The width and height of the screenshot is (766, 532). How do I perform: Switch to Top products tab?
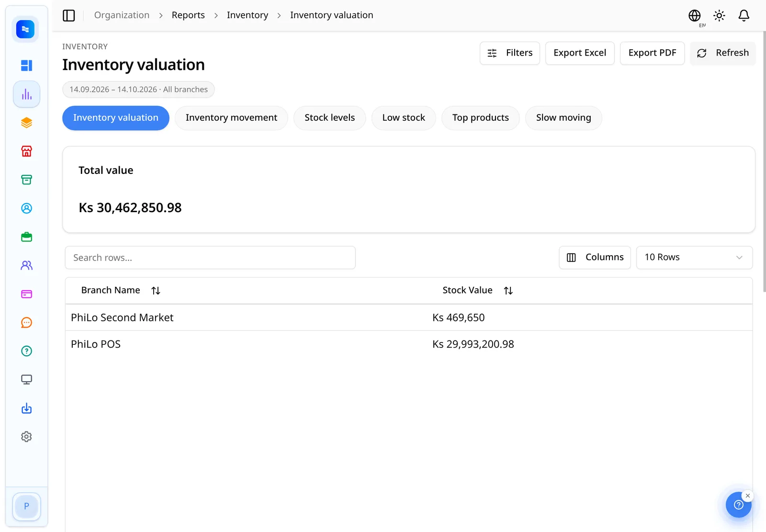pyautogui.click(x=481, y=118)
